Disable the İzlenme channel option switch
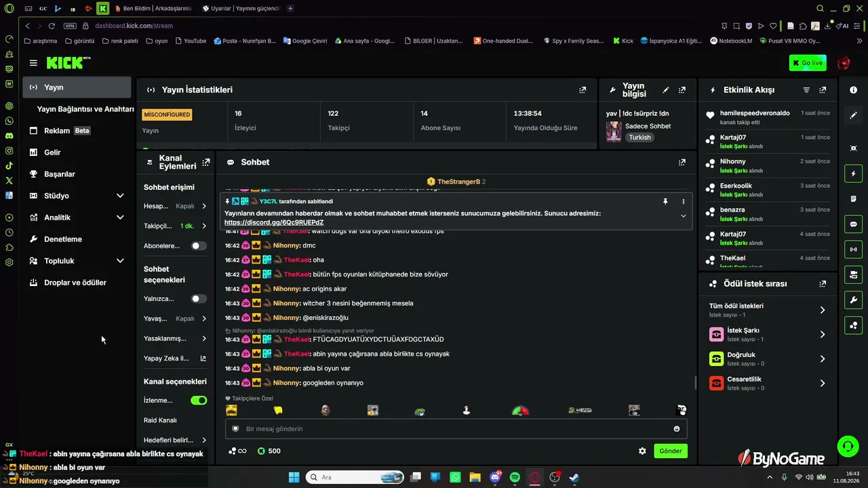 (x=199, y=401)
